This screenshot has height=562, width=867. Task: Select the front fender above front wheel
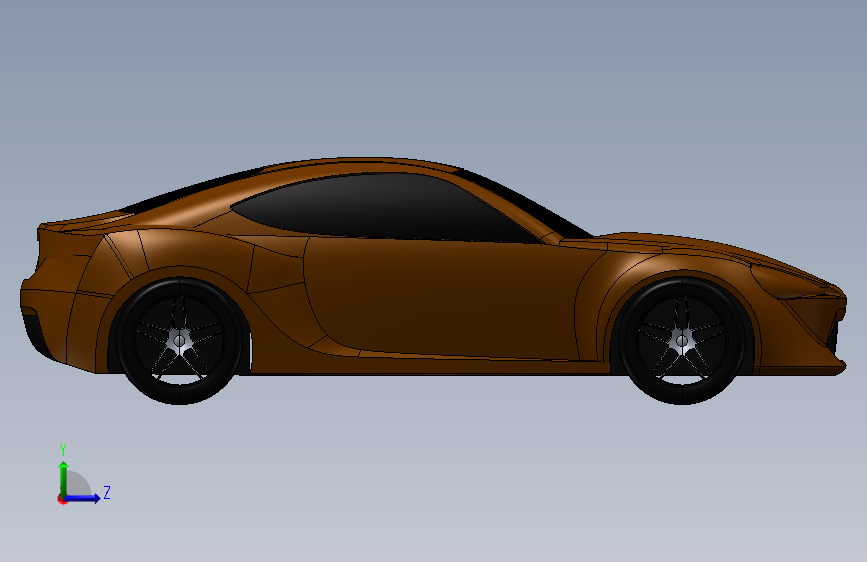point(680,263)
